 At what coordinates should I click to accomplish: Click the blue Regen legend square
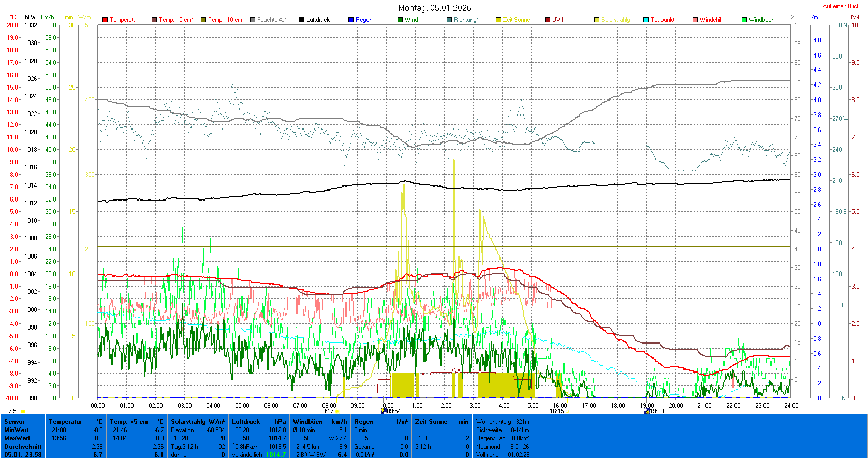click(x=351, y=20)
